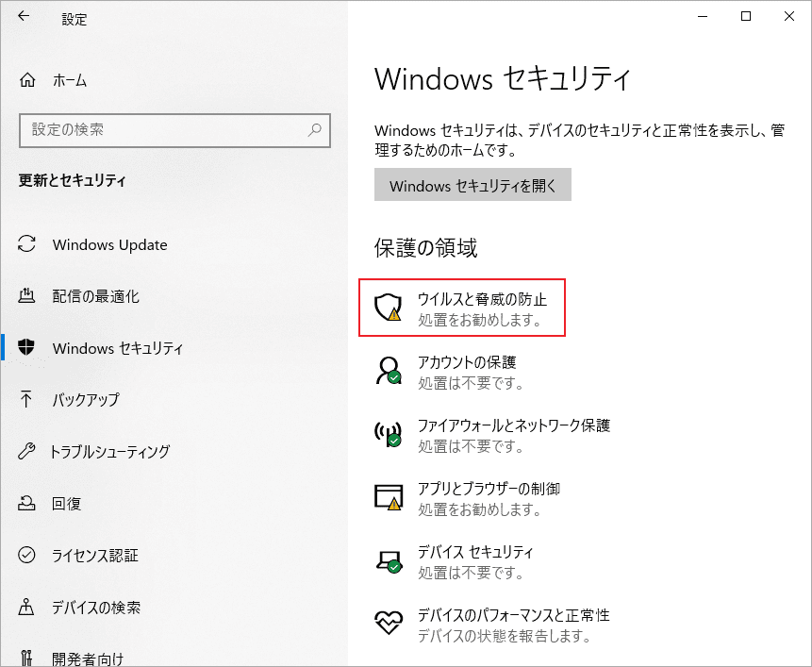Select Windows セキュリティ in sidebar
Viewport: 812px width, 667px height.
pos(118,348)
